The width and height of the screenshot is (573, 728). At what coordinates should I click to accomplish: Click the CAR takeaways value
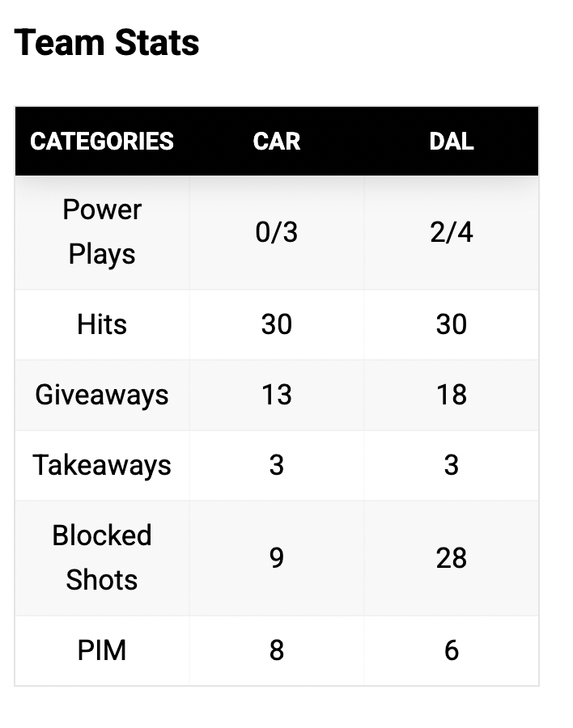(x=277, y=465)
